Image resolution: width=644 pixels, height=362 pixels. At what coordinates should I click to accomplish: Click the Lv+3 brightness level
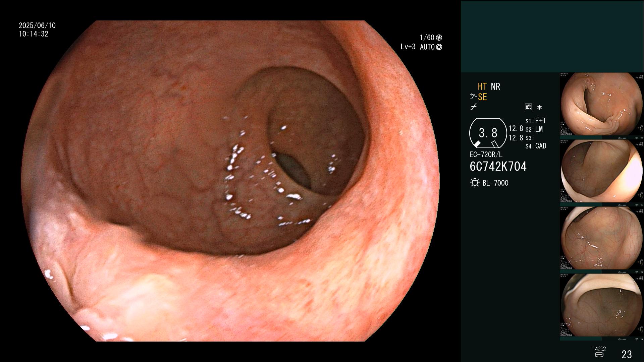pyautogui.click(x=408, y=47)
